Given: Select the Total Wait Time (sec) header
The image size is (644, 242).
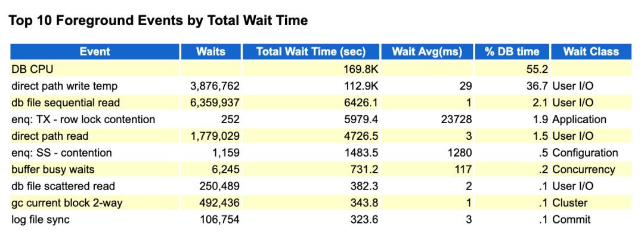Looking at the screenshot, I should click(311, 51).
